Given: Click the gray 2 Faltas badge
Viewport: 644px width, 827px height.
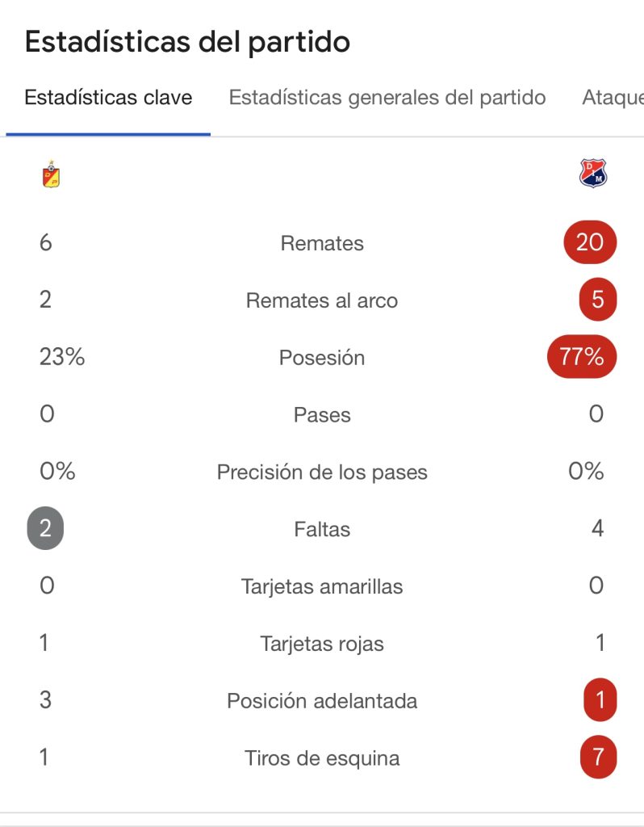Looking at the screenshot, I should (x=45, y=529).
